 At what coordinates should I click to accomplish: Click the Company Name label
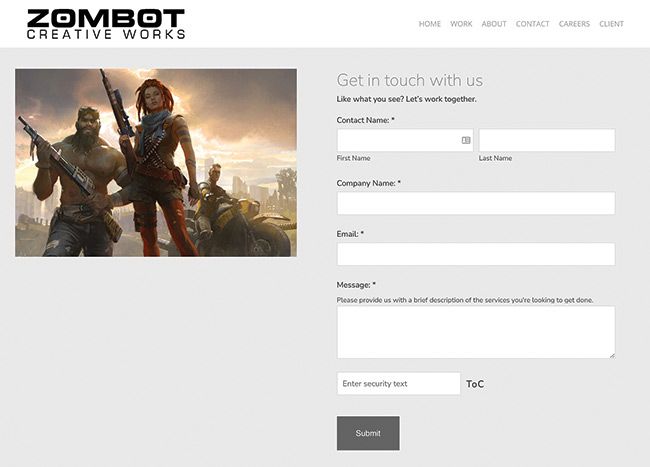[369, 183]
